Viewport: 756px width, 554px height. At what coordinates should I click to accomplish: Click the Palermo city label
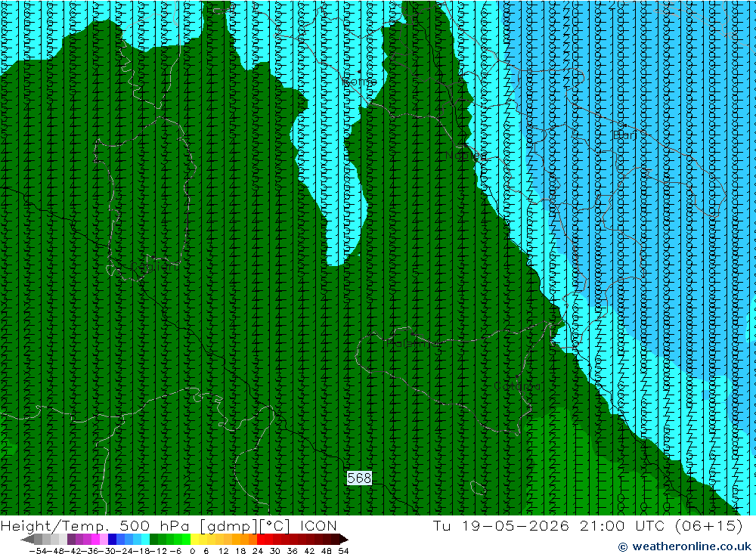click(413, 343)
